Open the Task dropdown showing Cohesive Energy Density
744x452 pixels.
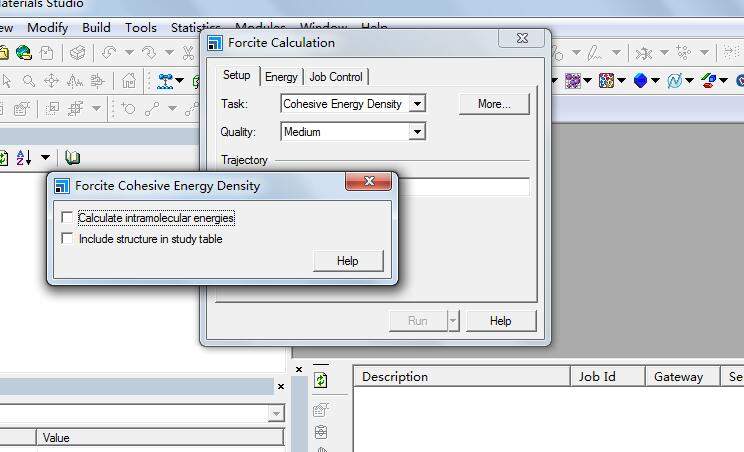[417, 103]
